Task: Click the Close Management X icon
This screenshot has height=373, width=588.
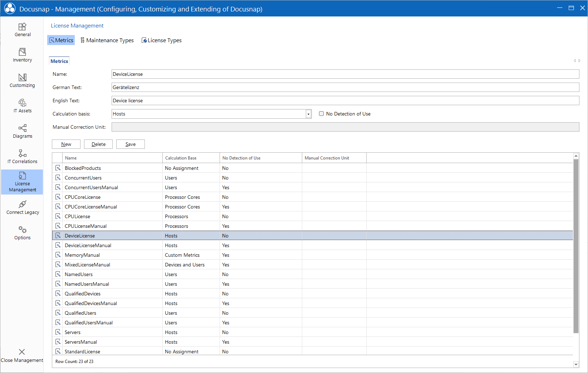Action: pos(22,352)
